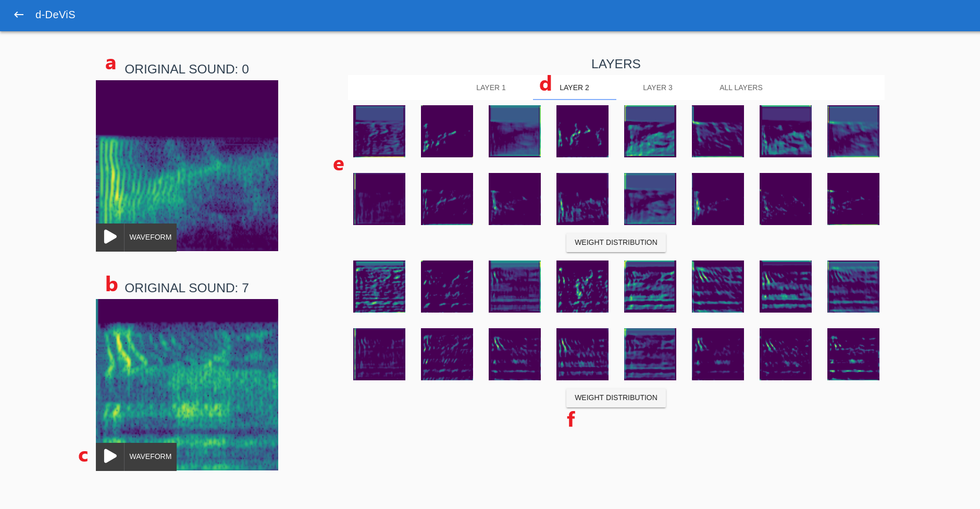Image resolution: width=980 pixels, height=509 pixels.
Task: Play original sound 7
Action: pyautogui.click(x=110, y=456)
